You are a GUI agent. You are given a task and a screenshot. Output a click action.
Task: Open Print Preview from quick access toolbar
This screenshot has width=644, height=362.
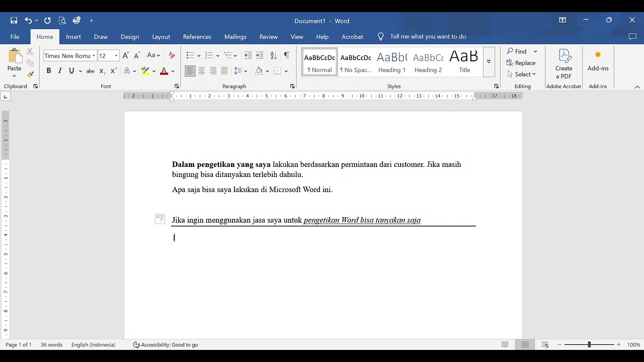62,21
